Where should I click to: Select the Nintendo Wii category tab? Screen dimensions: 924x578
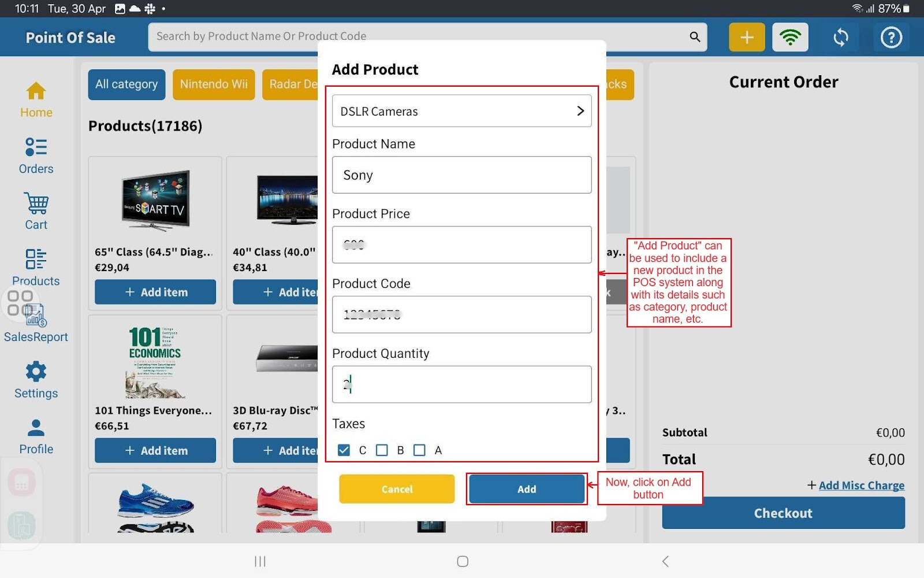[214, 84]
